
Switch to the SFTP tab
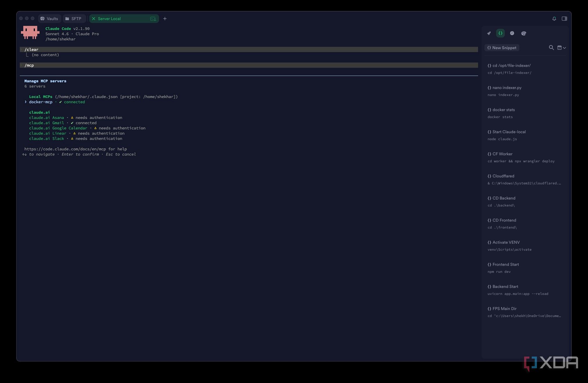coord(74,19)
